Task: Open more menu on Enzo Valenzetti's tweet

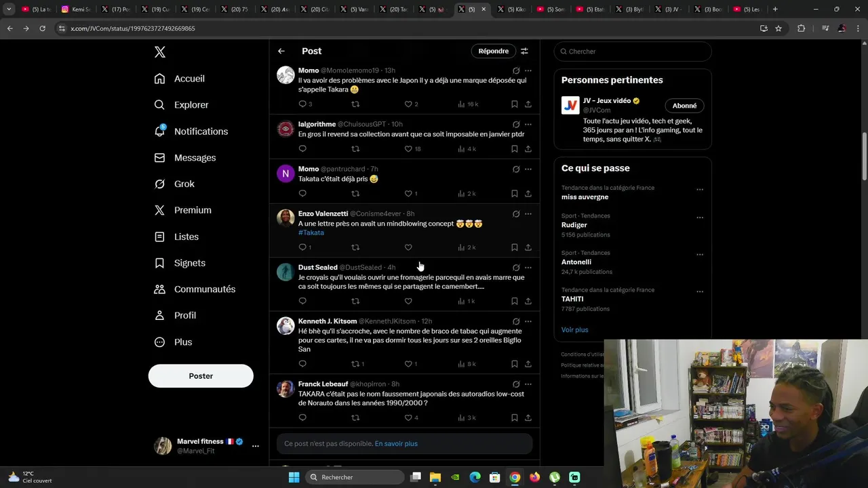Action: point(528,213)
